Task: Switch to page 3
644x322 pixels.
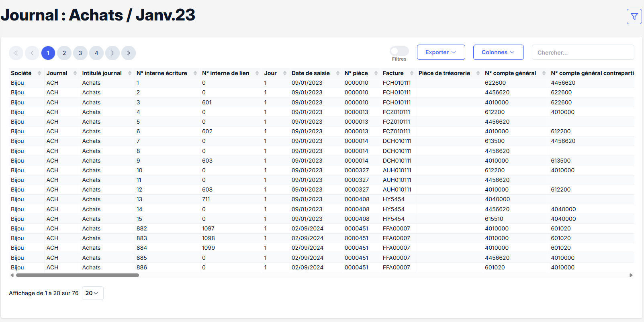Action: pyautogui.click(x=80, y=53)
